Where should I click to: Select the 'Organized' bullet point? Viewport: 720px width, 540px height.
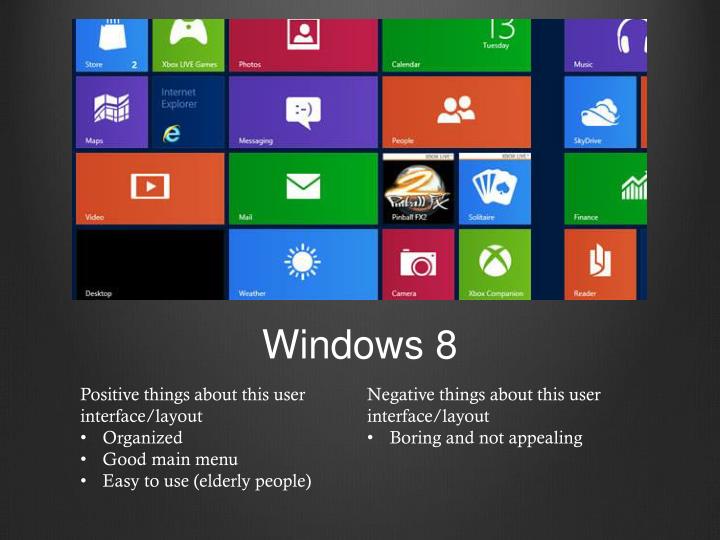point(142,438)
